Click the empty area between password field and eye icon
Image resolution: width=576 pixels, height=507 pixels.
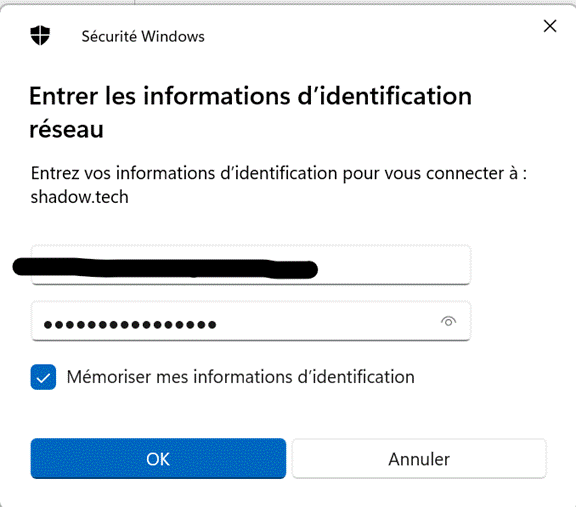[327, 322]
